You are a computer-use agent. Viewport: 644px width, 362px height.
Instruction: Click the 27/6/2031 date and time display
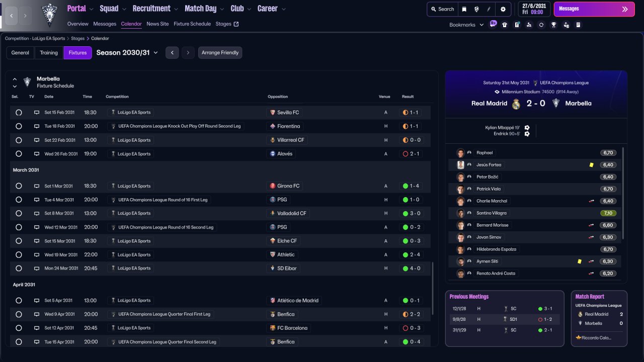coord(534,9)
